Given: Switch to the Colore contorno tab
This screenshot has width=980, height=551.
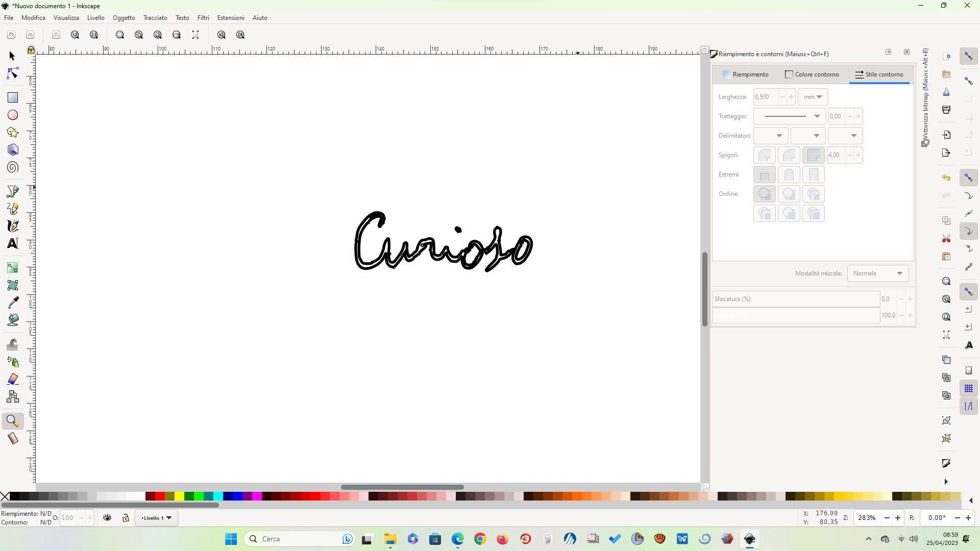Looking at the screenshot, I should (x=812, y=74).
